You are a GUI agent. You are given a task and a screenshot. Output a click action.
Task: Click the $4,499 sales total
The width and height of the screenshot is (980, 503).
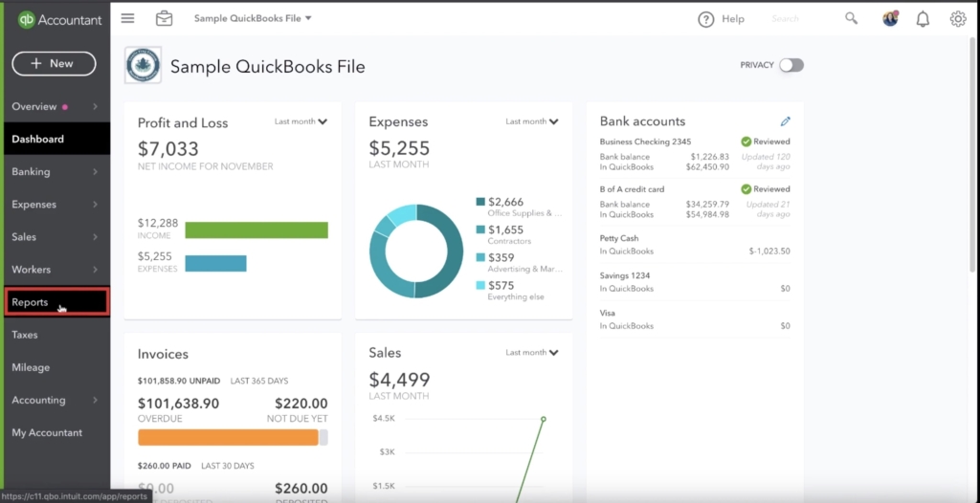point(399,380)
